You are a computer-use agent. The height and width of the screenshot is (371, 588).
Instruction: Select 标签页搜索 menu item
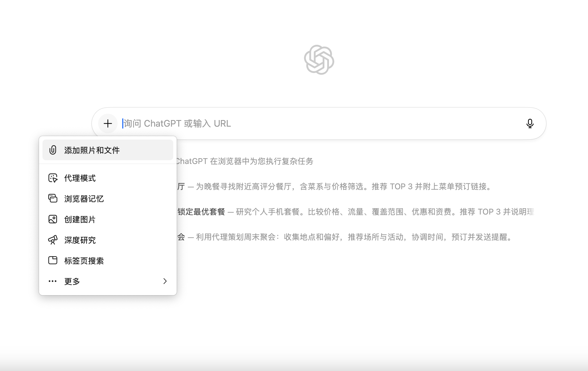click(84, 261)
